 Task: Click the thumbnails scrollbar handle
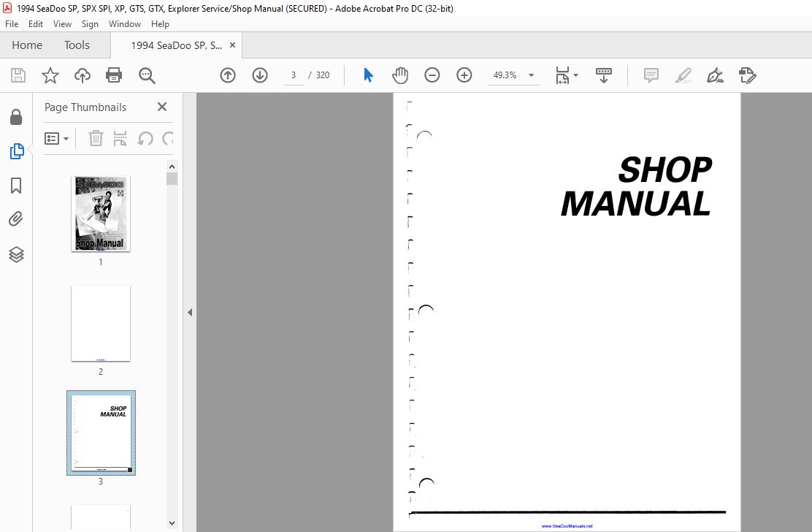click(x=172, y=179)
